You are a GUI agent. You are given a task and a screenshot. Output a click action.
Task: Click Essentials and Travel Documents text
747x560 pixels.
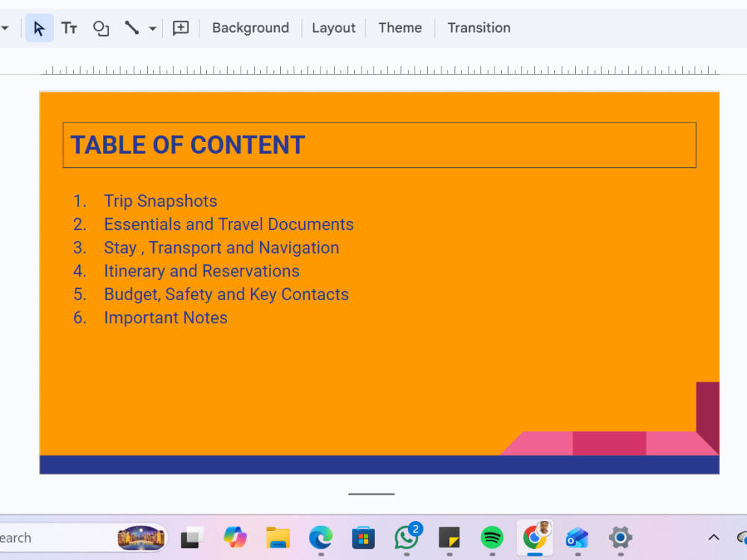tap(229, 224)
